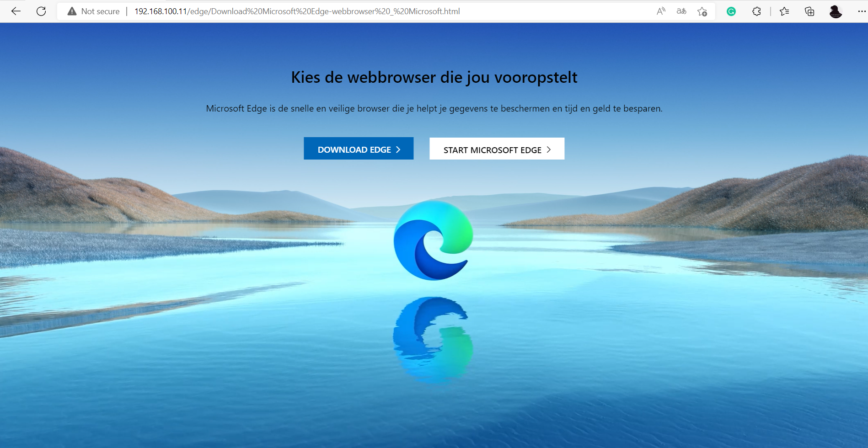Open the user profile avatar
Viewport: 868px width, 448px height.
coord(836,11)
